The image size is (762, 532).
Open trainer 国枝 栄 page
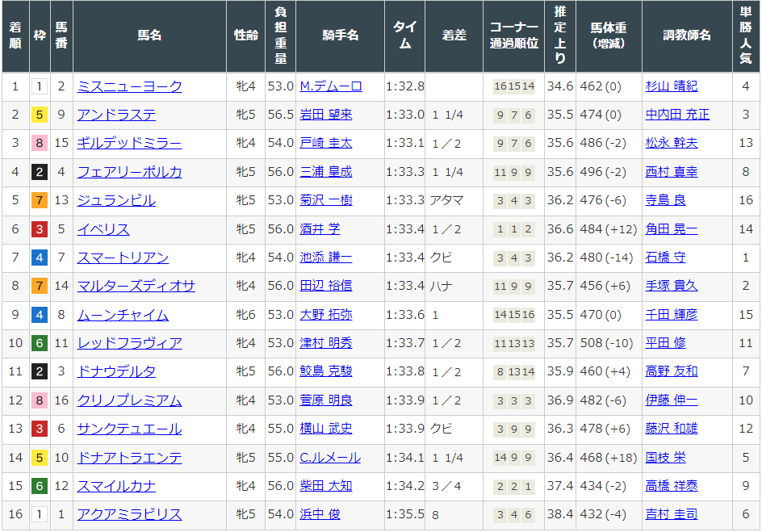coord(665,458)
